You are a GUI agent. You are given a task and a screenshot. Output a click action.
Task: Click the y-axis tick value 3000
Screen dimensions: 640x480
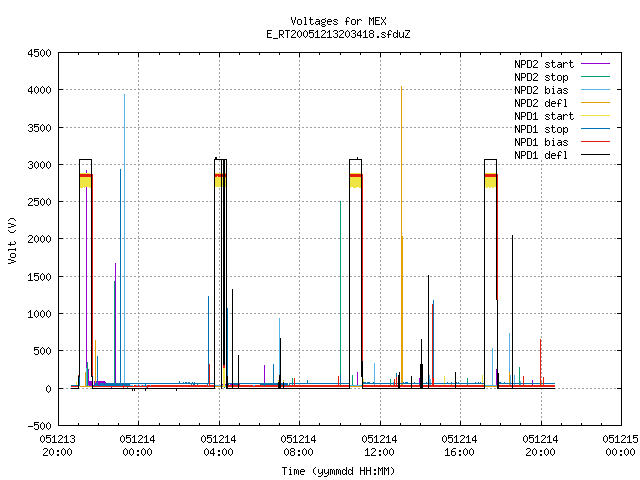tap(39, 165)
